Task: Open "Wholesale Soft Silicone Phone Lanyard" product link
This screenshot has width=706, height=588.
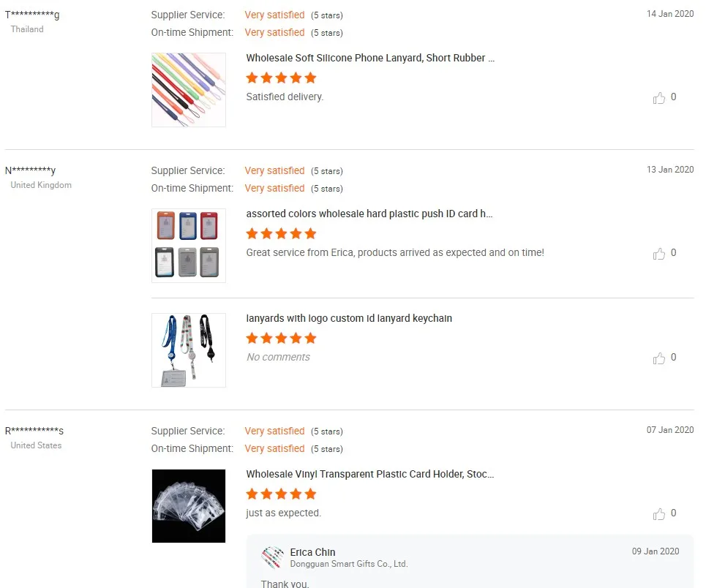Action: pos(370,58)
